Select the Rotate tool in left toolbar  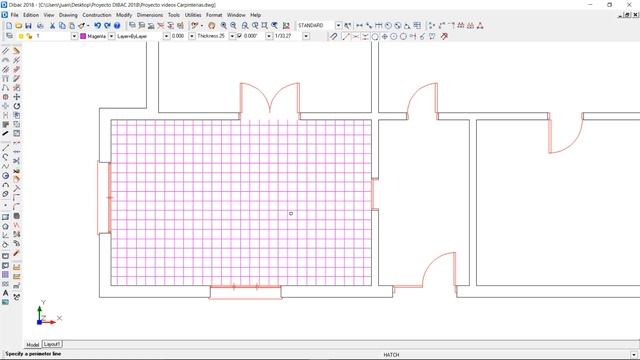coord(16,106)
